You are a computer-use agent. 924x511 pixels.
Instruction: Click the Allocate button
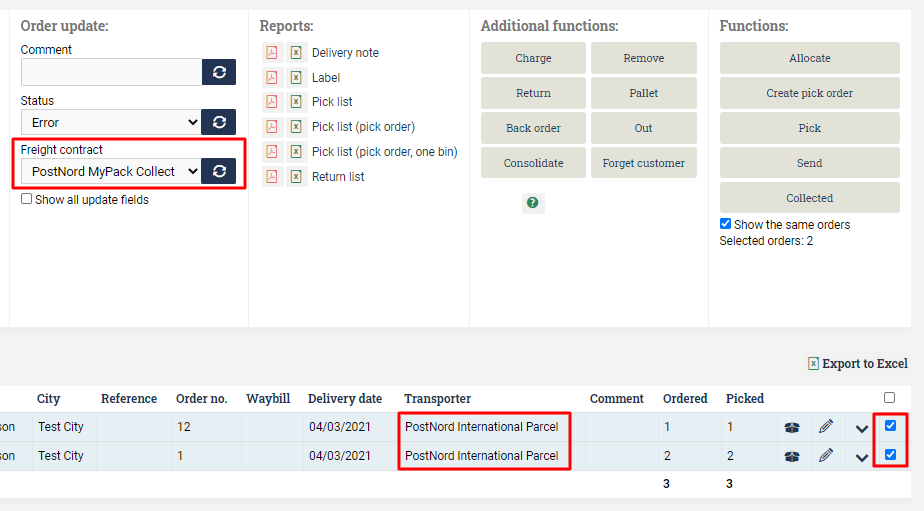coord(810,58)
